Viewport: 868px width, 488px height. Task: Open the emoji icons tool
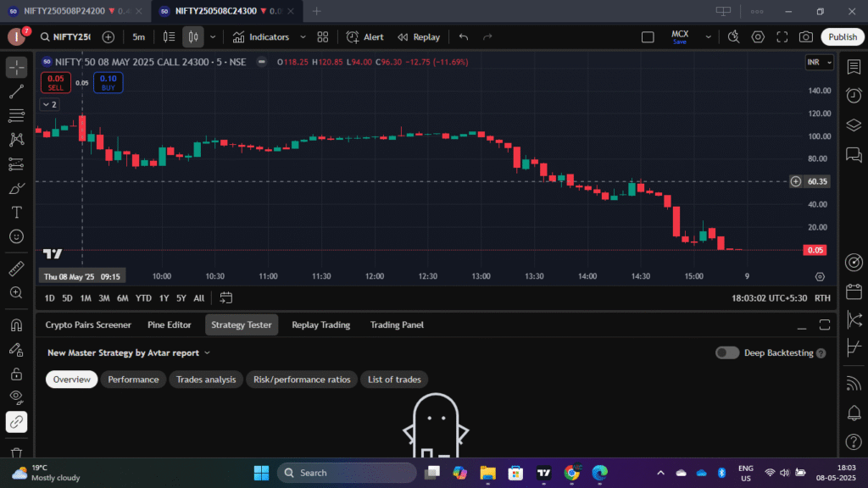pyautogui.click(x=17, y=237)
